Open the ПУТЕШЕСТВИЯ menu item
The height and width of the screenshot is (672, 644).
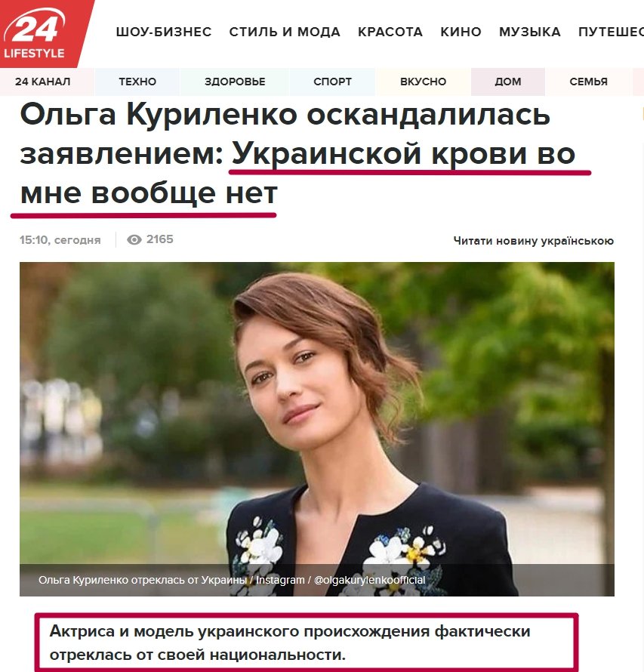[611, 32]
